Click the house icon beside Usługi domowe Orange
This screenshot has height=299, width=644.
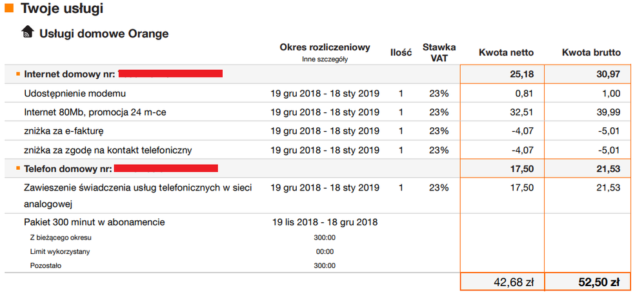[28, 32]
